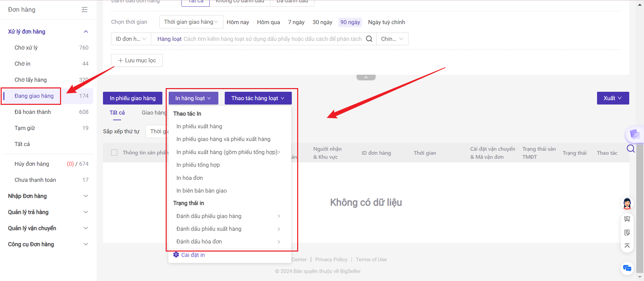
Task: Choose In phiếu tổng hợp from menu
Action: point(198,165)
